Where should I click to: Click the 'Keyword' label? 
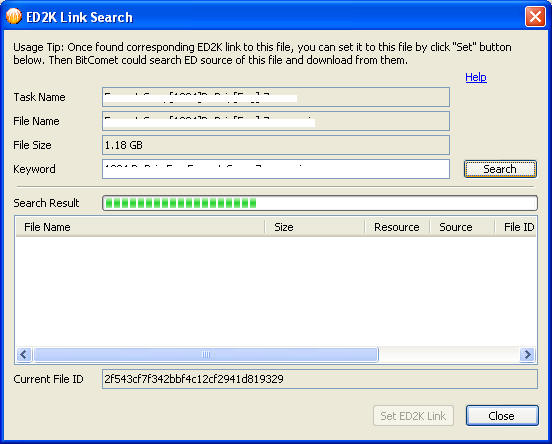pos(34,169)
